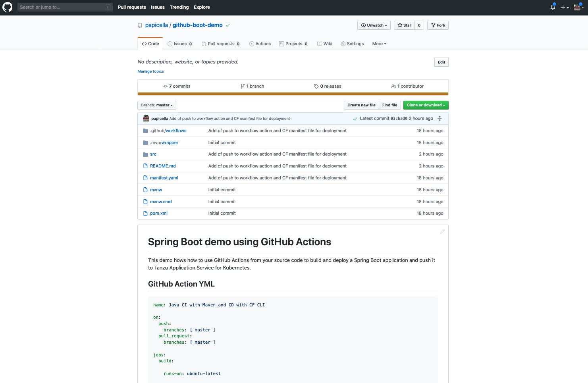Image resolution: width=588 pixels, height=383 pixels.
Task: Click the green checkmark next to the repository name
Action: (x=227, y=25)
